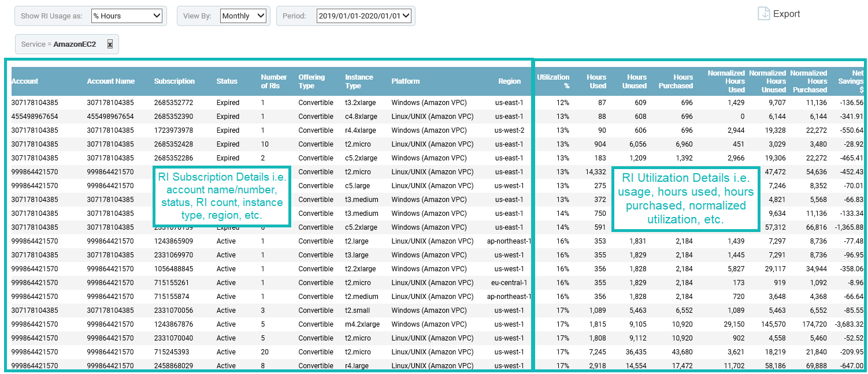The width and height of the screenshot is (868, 374).
Task: Open the Period date range dropdown
Action: (x=363, y=16)
